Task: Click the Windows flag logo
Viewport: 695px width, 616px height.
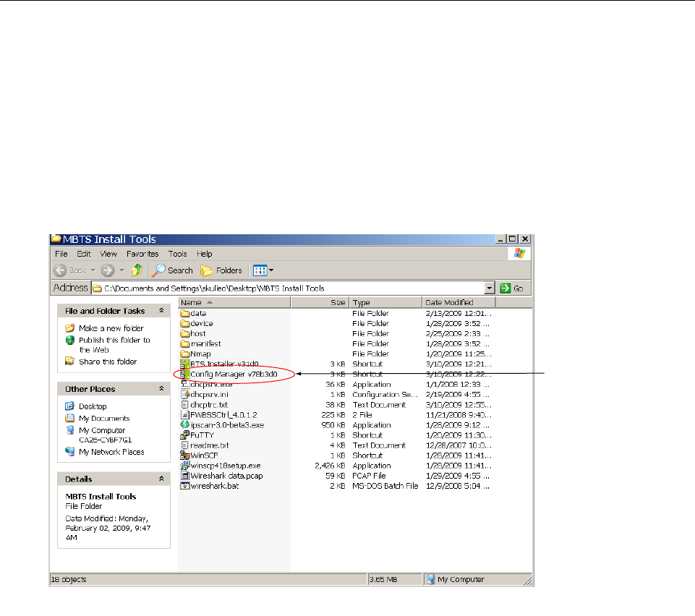Action: pyautogui.click(x=519, y=254)
